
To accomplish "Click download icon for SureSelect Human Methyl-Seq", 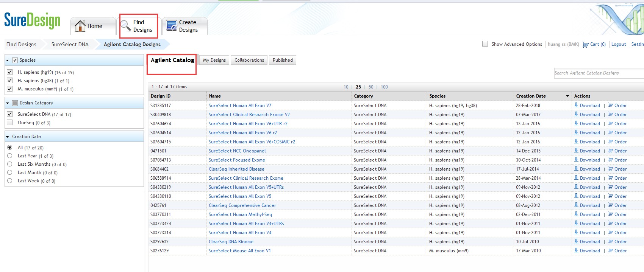I will point(576,214).
